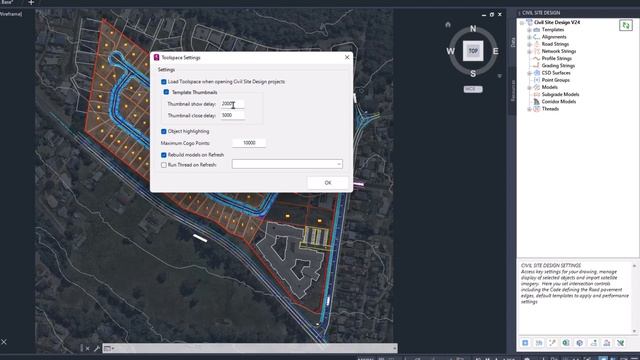Click the grouped-figures icon in panel bottom toolbar
The image size is (640, 360).
[607, 343]
